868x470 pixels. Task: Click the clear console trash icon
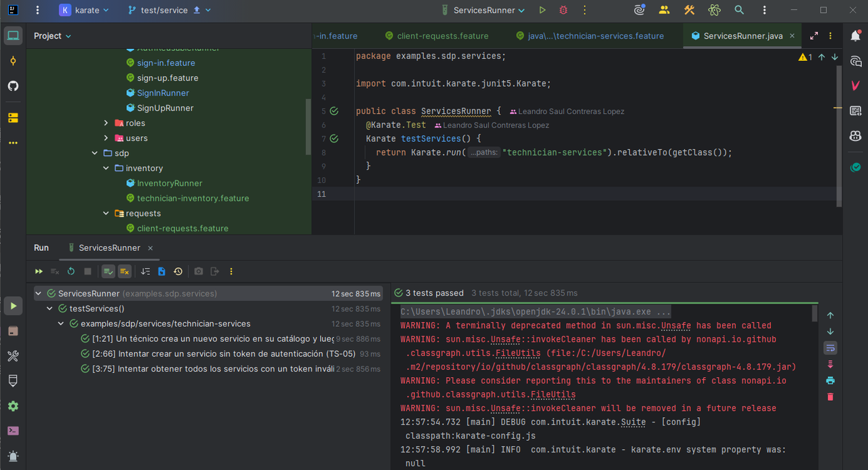(830, 397)
